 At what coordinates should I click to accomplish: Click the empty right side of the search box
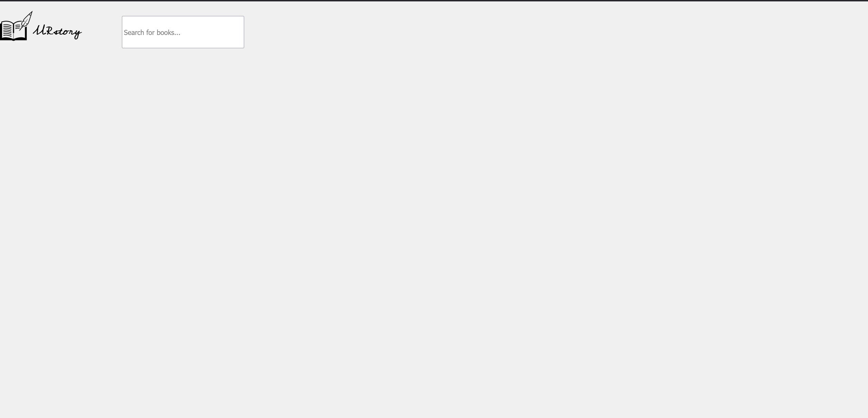pos(214,32)
